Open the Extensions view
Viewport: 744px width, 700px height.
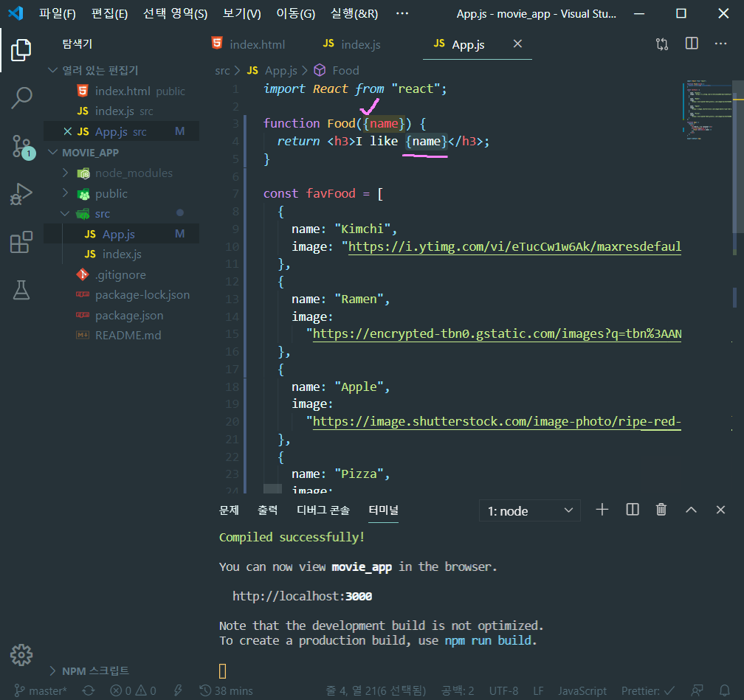click(21, 242)
